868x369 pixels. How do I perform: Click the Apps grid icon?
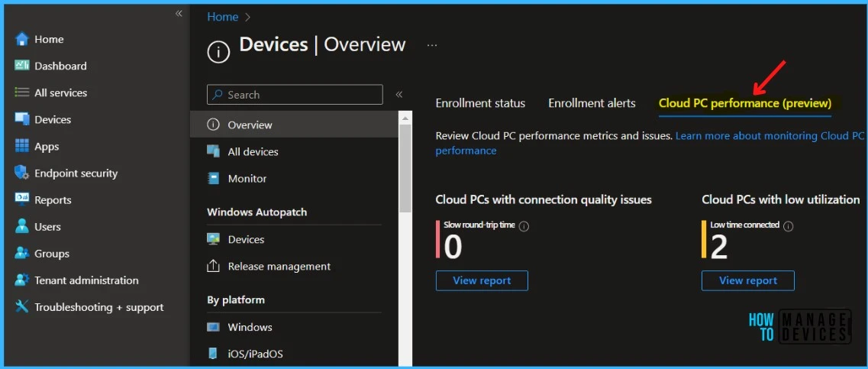(x=21, y=146)
